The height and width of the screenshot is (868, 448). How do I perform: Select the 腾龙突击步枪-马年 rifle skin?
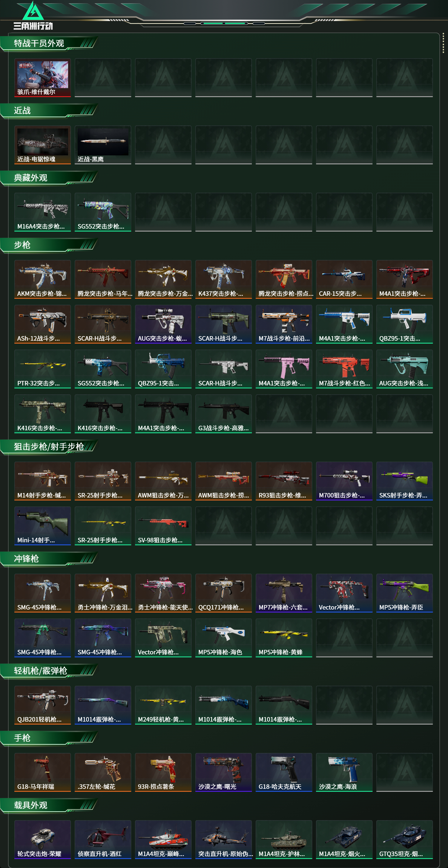coord(103,279)
